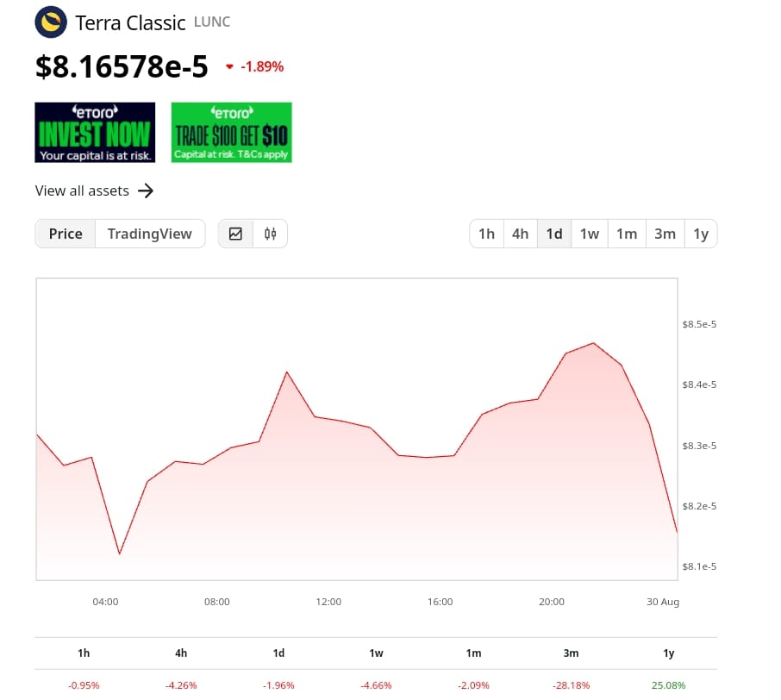Click the eToro logo on the green banner
Screen dimensions: 781x700
(x=231, y=112)
